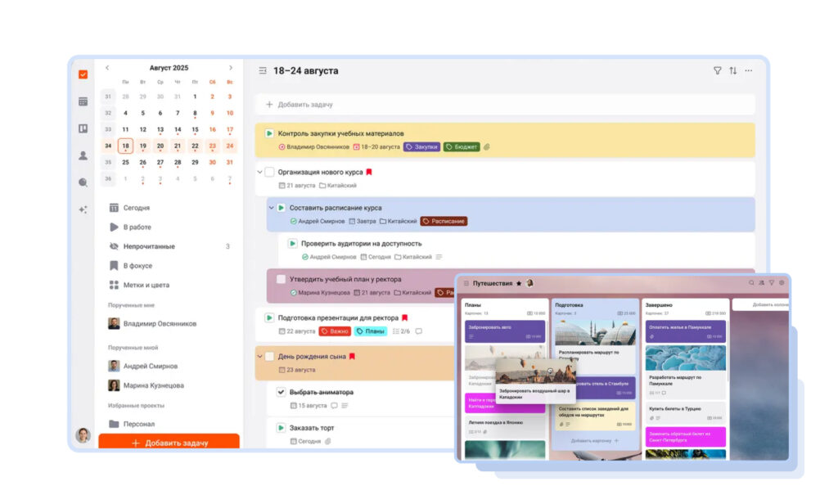Open the three-dots more options menu
838x504 pixels.
(748, 71)
